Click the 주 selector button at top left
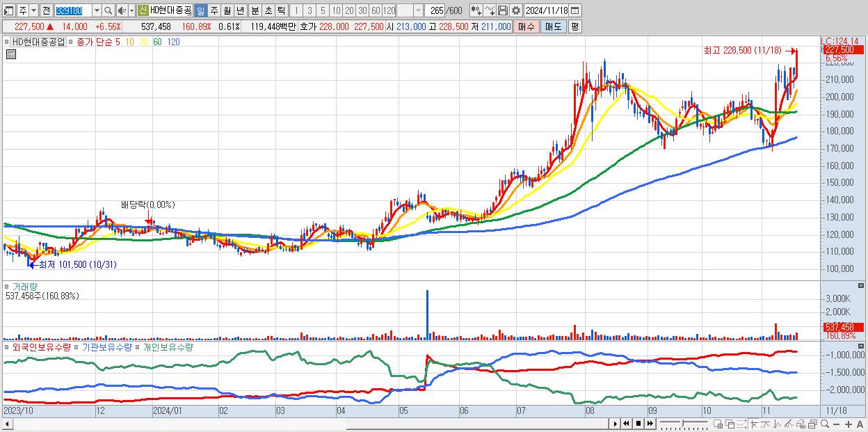This screenshot has width=868, height=432. 22,10
